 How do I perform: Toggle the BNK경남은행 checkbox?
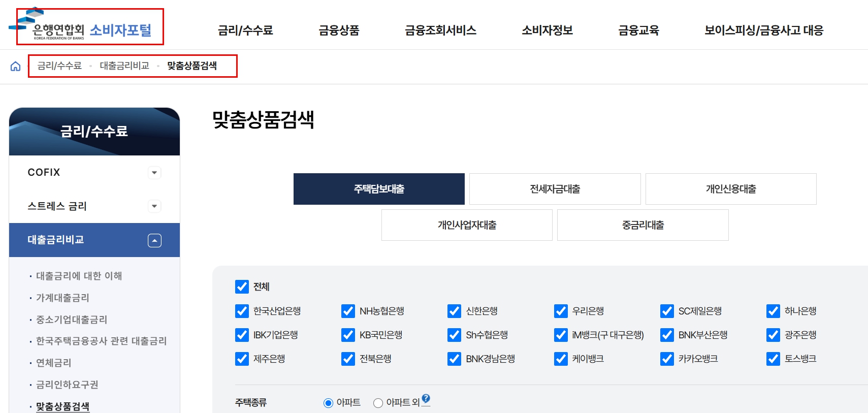454,359
